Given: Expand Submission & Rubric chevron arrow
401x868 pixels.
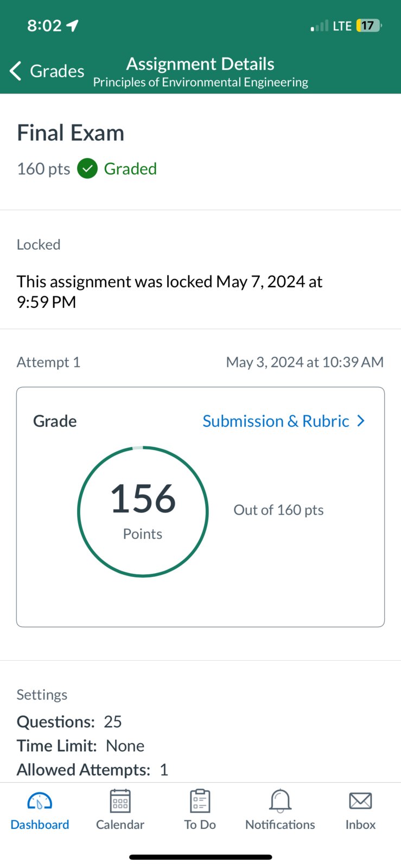Looking at the screenshot, I should 361,421.
